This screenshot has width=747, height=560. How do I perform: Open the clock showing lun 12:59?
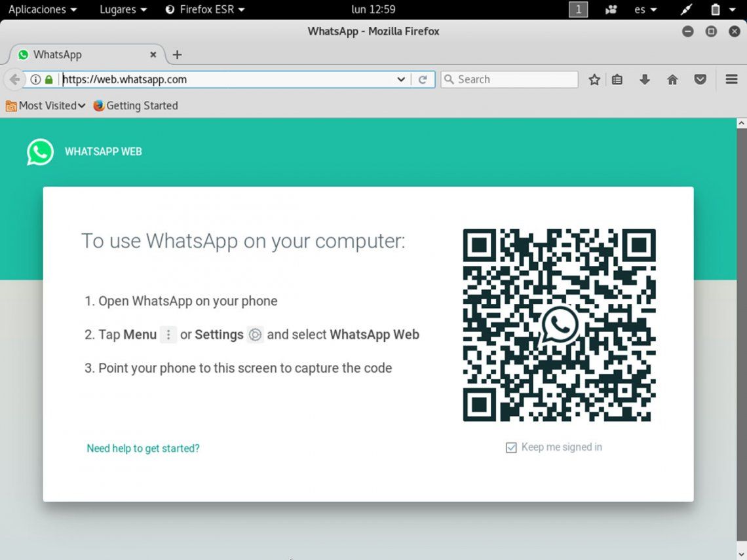(373, 10)
